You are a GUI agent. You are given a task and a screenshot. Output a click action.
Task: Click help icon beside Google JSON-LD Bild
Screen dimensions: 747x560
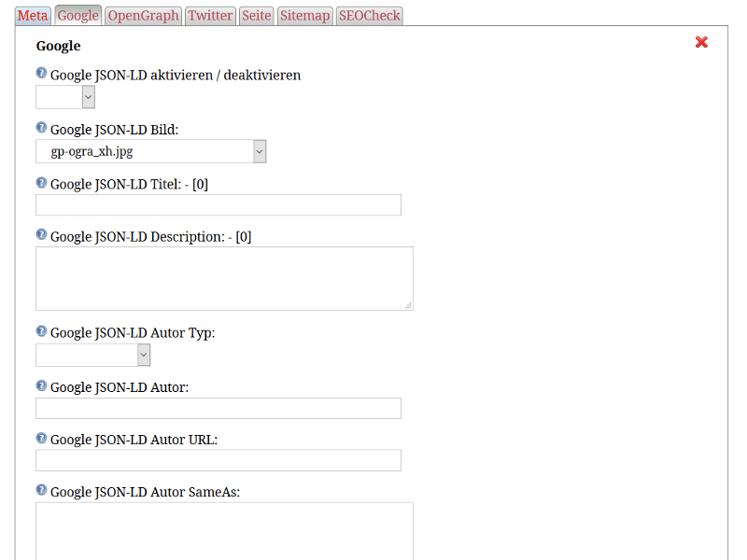[x=41, y=128]
